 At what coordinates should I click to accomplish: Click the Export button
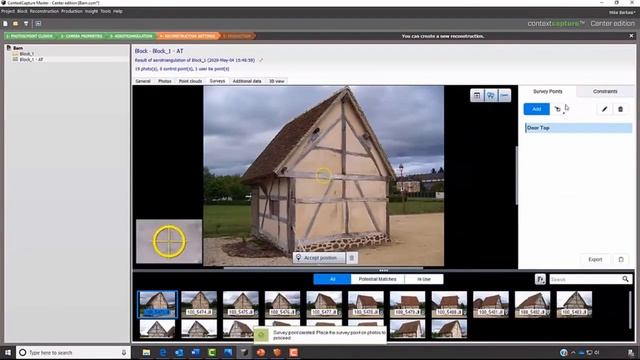(595, 259)
